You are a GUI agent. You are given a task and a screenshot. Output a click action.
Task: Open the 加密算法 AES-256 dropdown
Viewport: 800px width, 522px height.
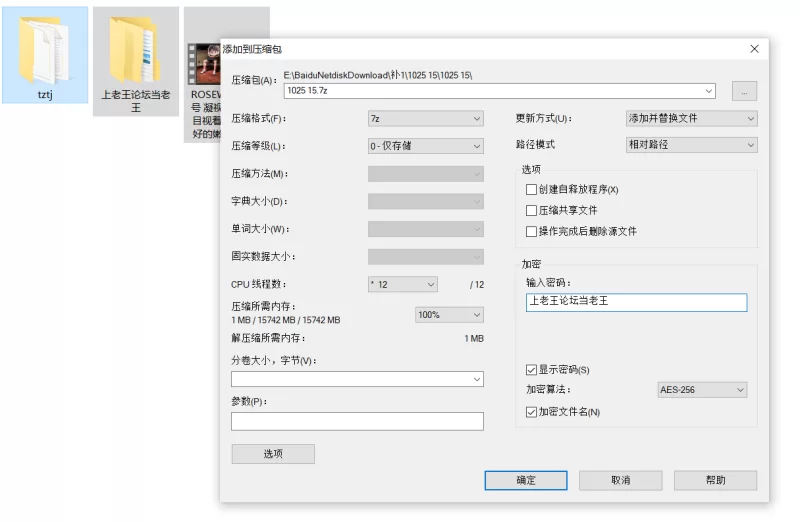[x=702, y=390]
